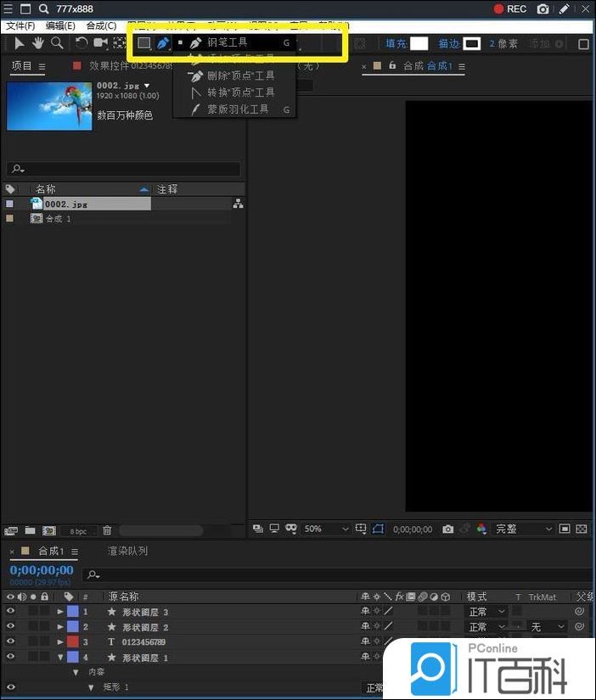Take snapshot with the camera icon in viewer
This screenshot has height=700, width=596.
pyautogui.click(x=447, y=529)
